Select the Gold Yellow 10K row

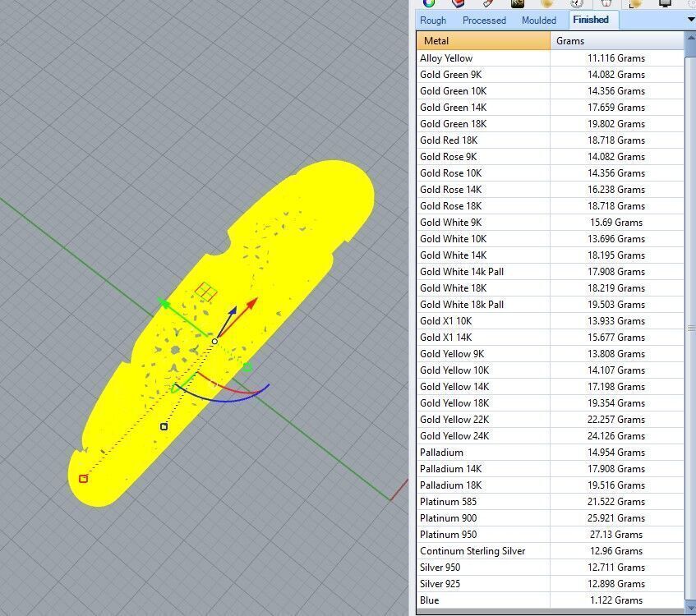pos(551,370)
